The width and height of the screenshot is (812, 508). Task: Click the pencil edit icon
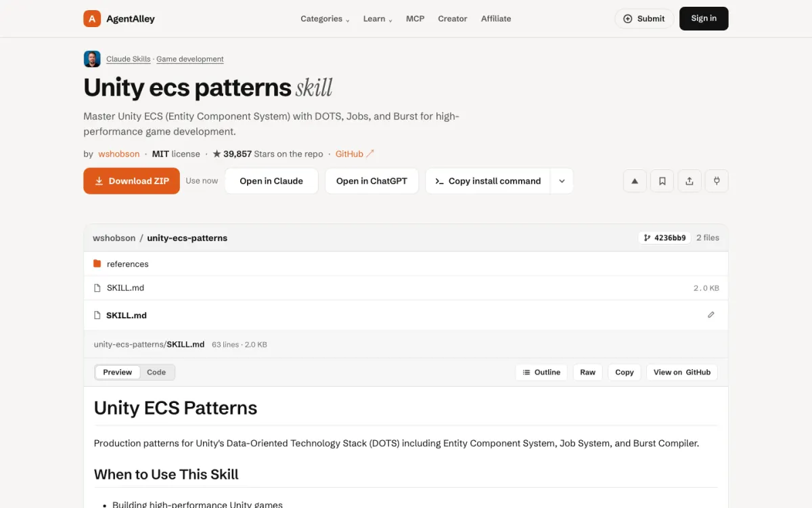pos(710,315)
